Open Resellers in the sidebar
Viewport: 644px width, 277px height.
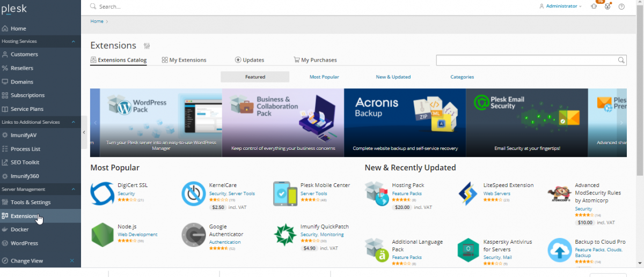pyautogui.click(x=40, y=68)
